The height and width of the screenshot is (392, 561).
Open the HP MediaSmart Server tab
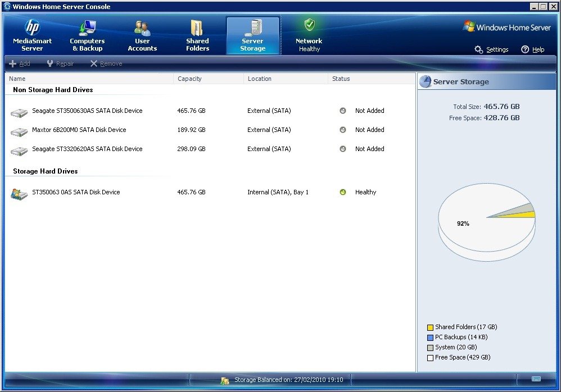click(32, 35)
